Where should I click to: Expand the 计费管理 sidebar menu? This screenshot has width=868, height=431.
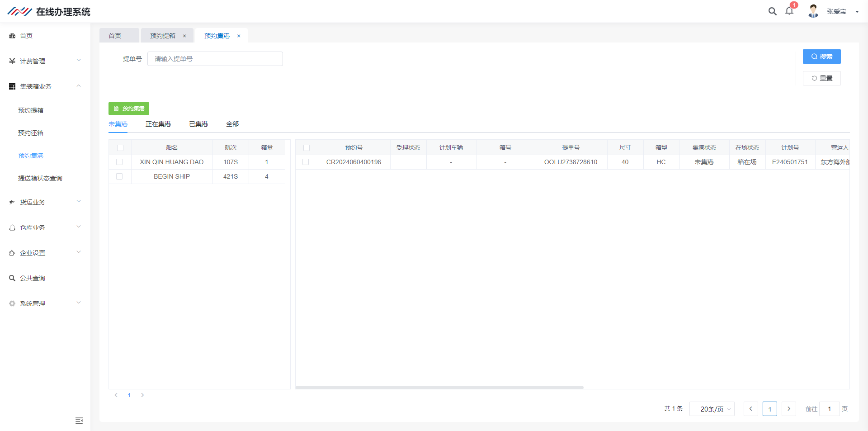[45, 61]
